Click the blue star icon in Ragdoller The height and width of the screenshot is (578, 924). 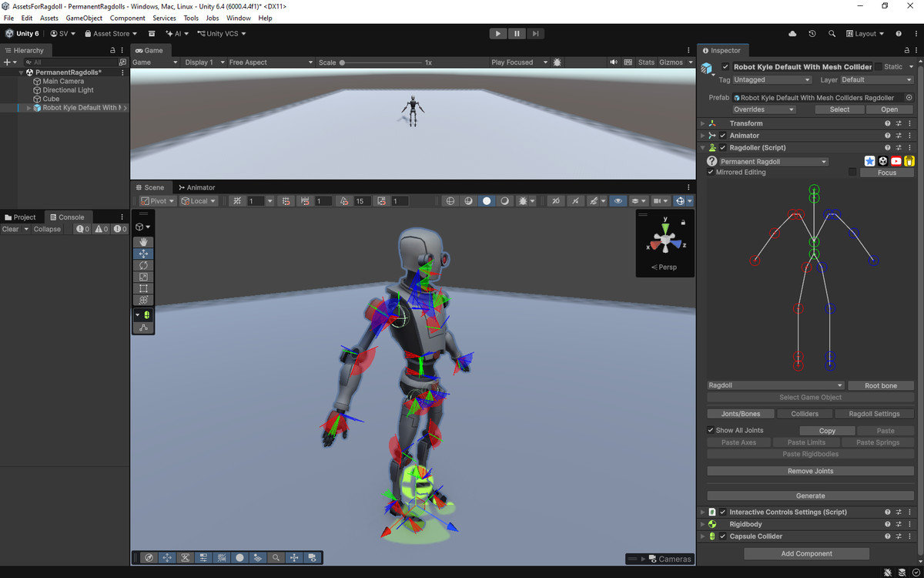click(870, 161)
